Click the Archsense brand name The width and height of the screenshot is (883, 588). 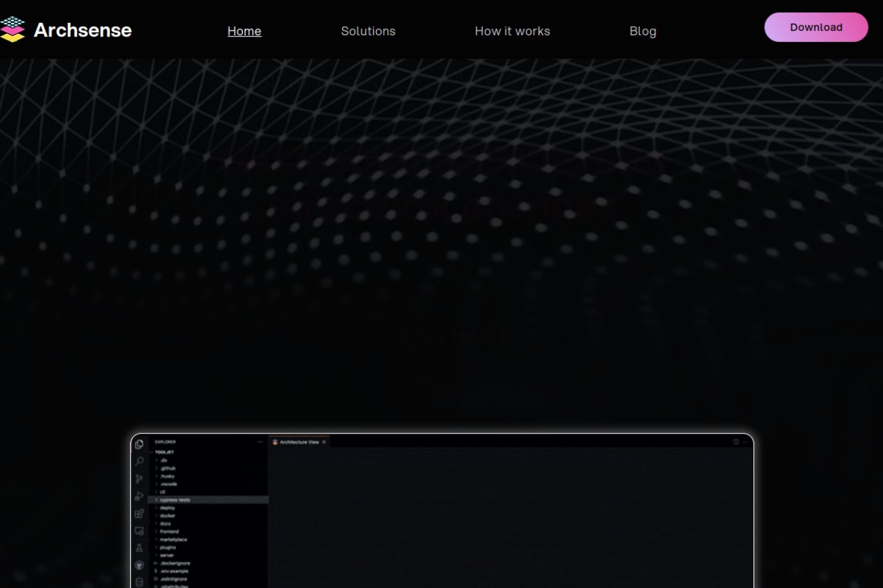point(83,30)
